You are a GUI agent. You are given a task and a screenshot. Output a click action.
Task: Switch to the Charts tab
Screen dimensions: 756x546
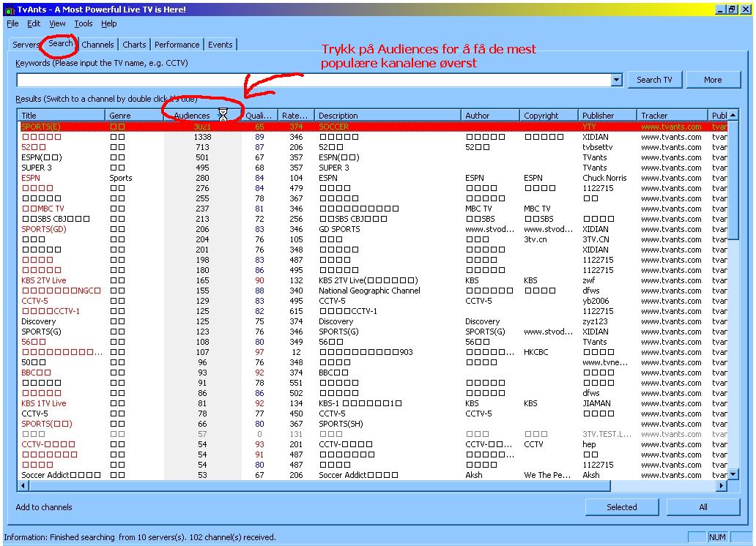tap(134, 45)
